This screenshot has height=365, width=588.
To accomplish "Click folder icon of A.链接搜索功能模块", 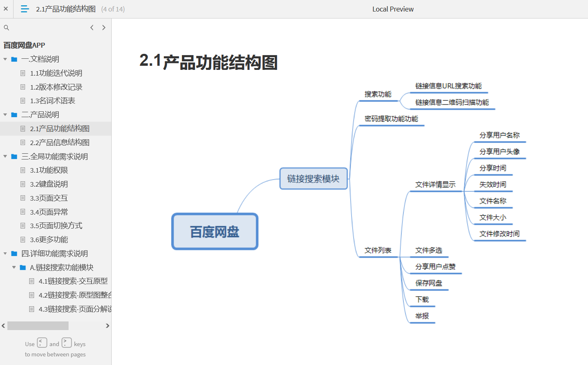I will (23, 268).
